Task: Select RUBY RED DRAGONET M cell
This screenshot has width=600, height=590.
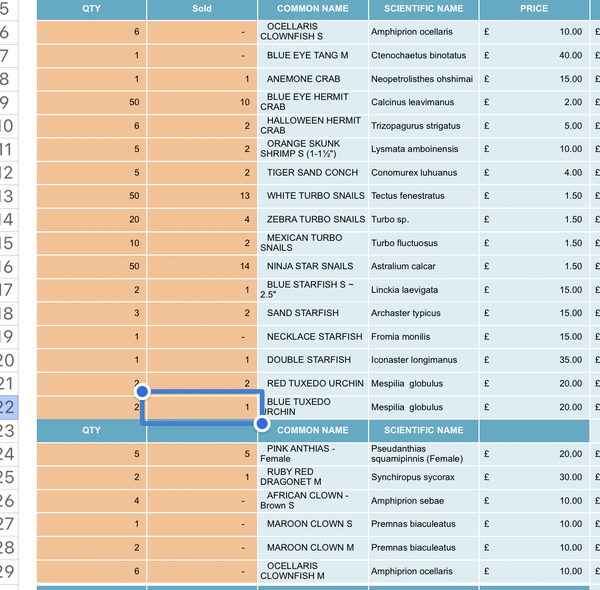Action: pos(313,477)
